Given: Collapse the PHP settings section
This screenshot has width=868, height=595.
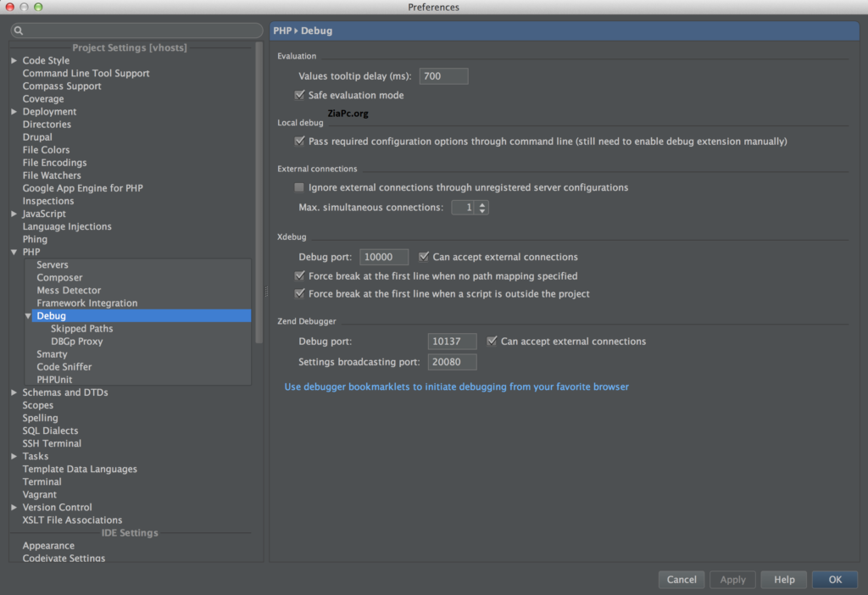Looking at the screenshot, I should 14,252.
